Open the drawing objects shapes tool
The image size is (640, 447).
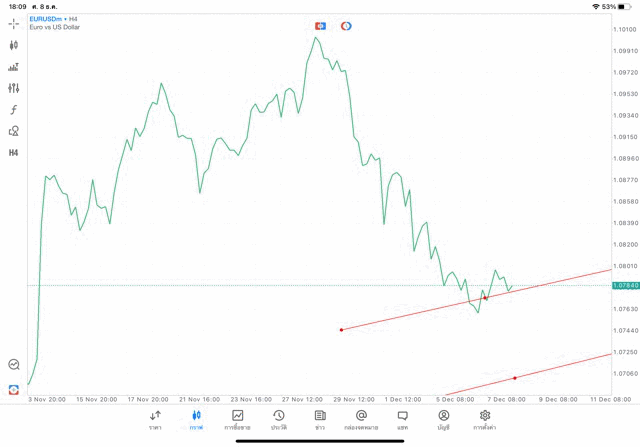[14, 131]
